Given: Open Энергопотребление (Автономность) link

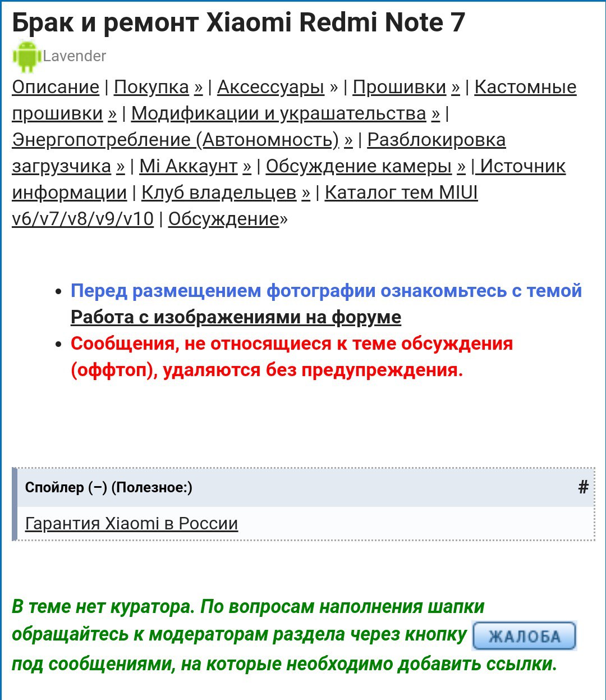Looking at the screenshot, I should click(176, 140).
